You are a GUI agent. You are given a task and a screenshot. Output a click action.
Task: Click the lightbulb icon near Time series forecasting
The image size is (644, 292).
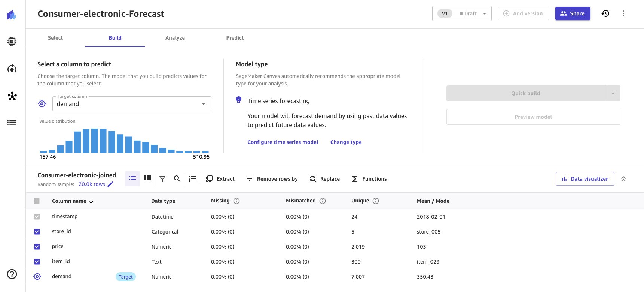point(239,100)
